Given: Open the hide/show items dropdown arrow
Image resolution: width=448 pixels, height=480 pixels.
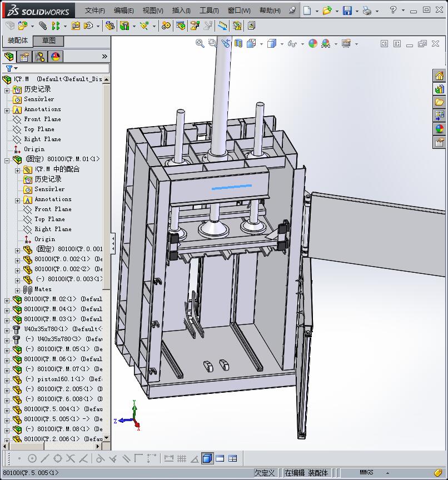Looking at the screenshot, I should click(x=302, y=44).
